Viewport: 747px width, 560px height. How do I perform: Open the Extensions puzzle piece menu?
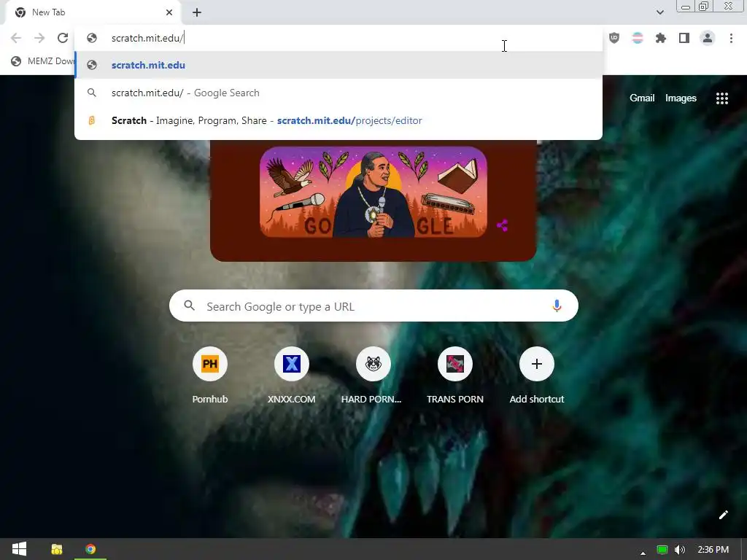tap(661, 38)
